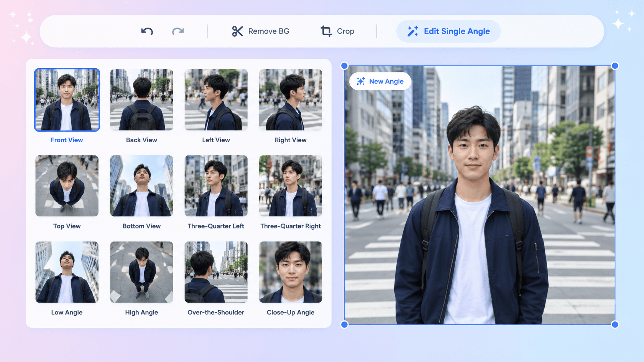Viewport: 644px width, 362px height.
Task: Click the "Left View" label text
Action: [x=216, y=140]
